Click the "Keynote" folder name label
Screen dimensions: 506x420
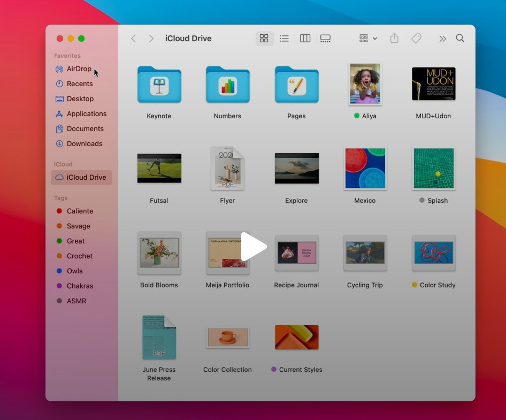click(x=159, y=116)
